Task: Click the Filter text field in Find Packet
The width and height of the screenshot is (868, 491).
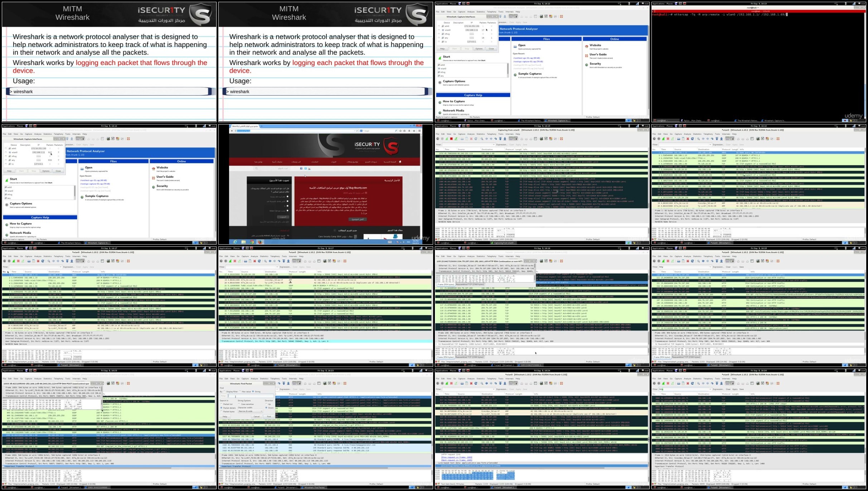Action: coord(251,396)
